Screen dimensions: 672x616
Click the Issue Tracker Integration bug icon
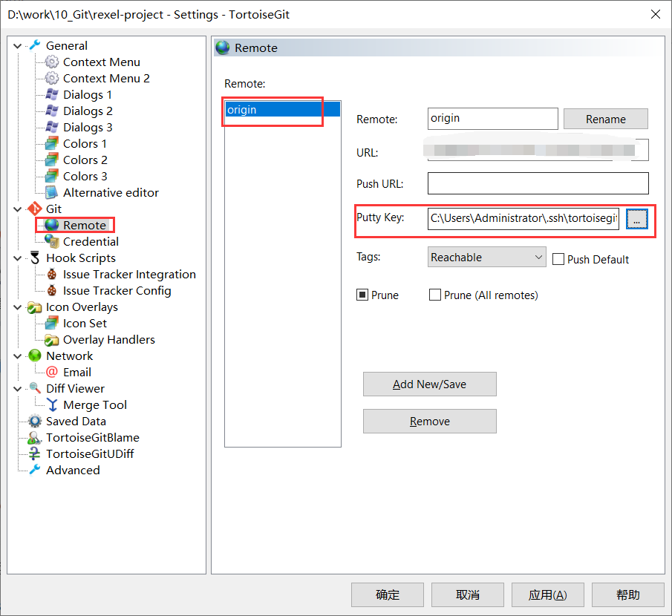52,274
